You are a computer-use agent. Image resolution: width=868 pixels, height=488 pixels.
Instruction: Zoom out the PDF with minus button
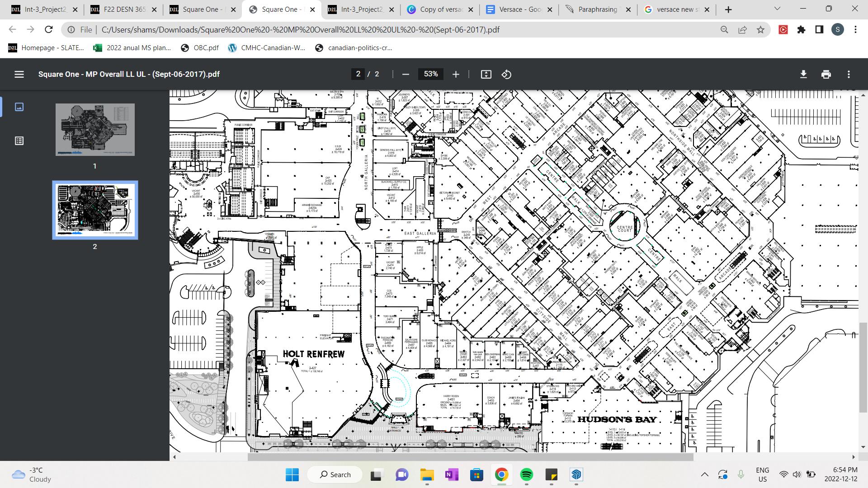pyautogui.click(x=406, y=74)
